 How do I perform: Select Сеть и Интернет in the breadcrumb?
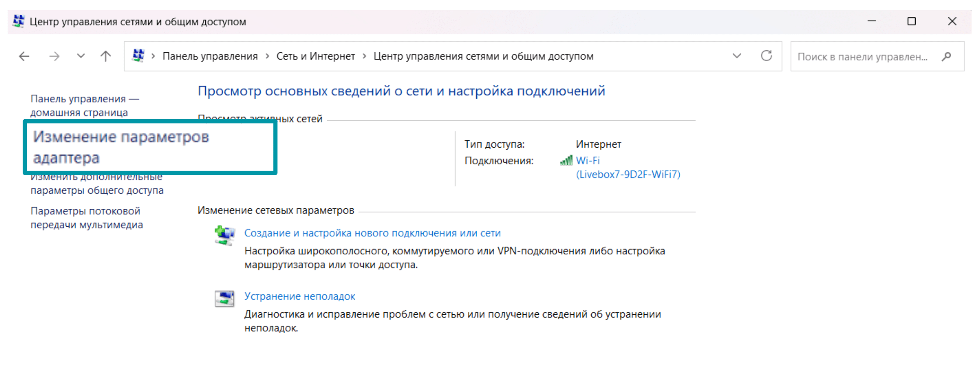point(316,56)
